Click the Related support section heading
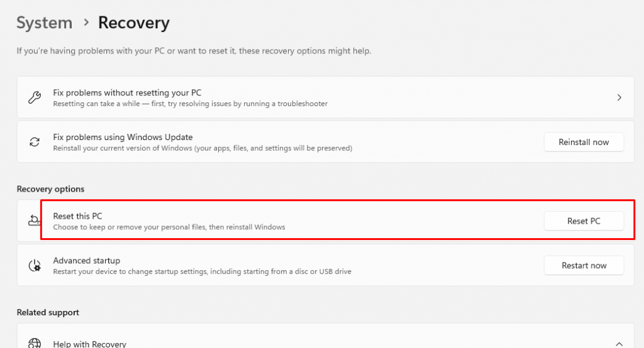This screenshot has width=644, height=348. pyautogui.click(x=48, y=312)
